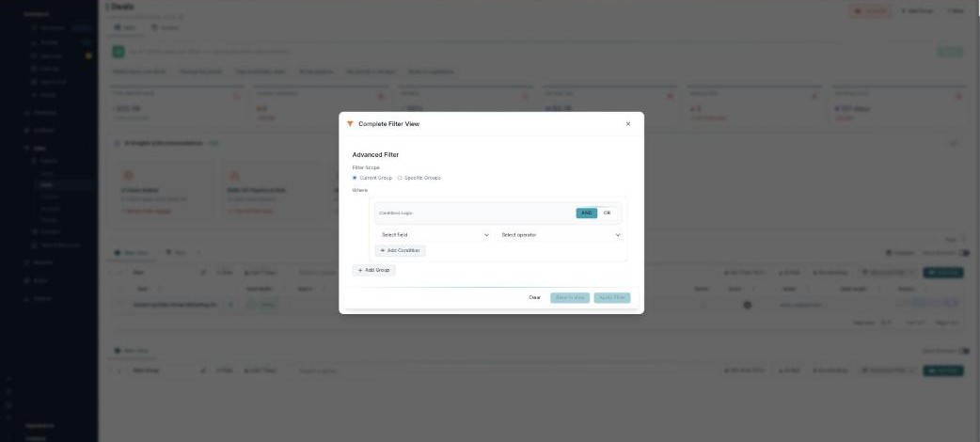
Task: Click the Save to view button
Action: 570,297
